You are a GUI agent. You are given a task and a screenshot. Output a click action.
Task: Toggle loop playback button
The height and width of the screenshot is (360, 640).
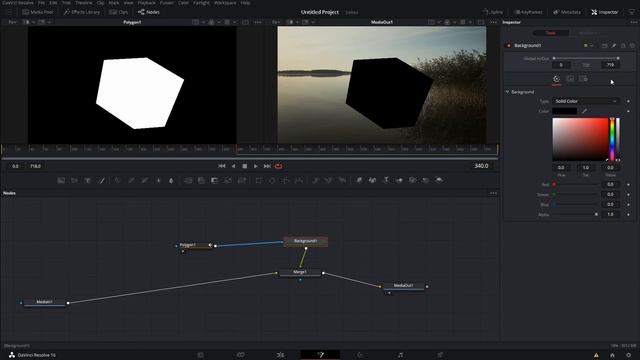point(279,166)
